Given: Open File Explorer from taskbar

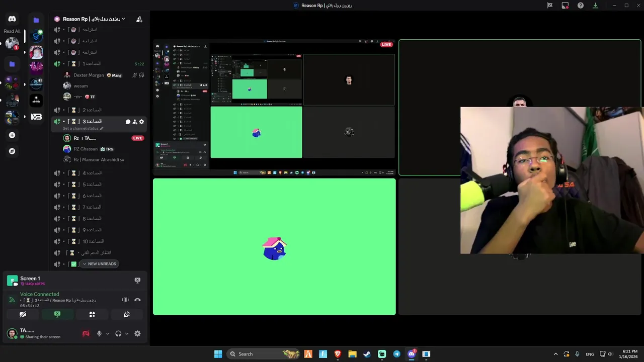Looking at the screenshot, I should click(352, 354).
